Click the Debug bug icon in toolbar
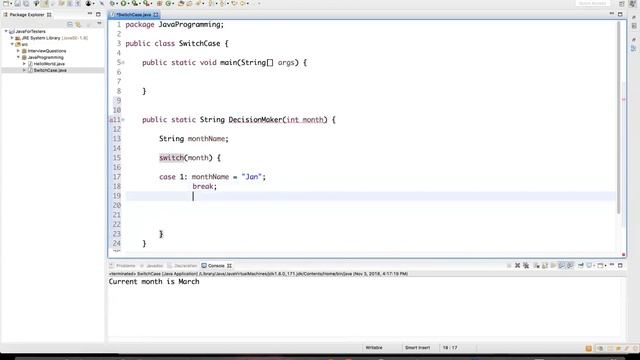Image resolution: width=640 pixels, height=360 pixels. click(x=113, y=4)
